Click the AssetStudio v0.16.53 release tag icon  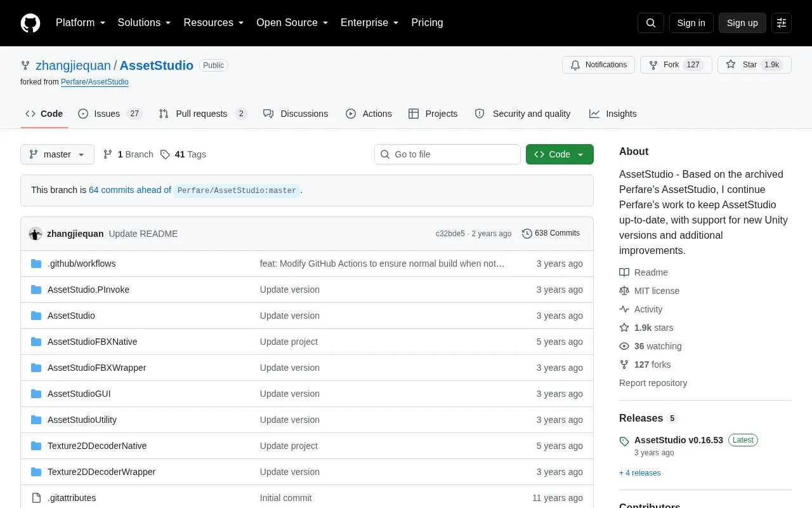(624, 441)
